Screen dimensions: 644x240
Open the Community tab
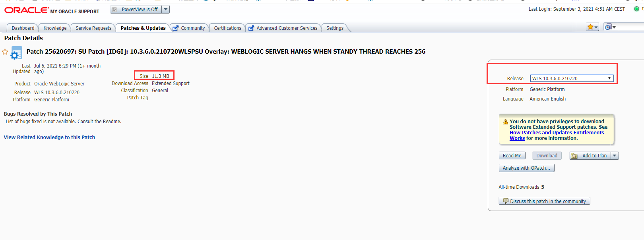click(193, 28)
